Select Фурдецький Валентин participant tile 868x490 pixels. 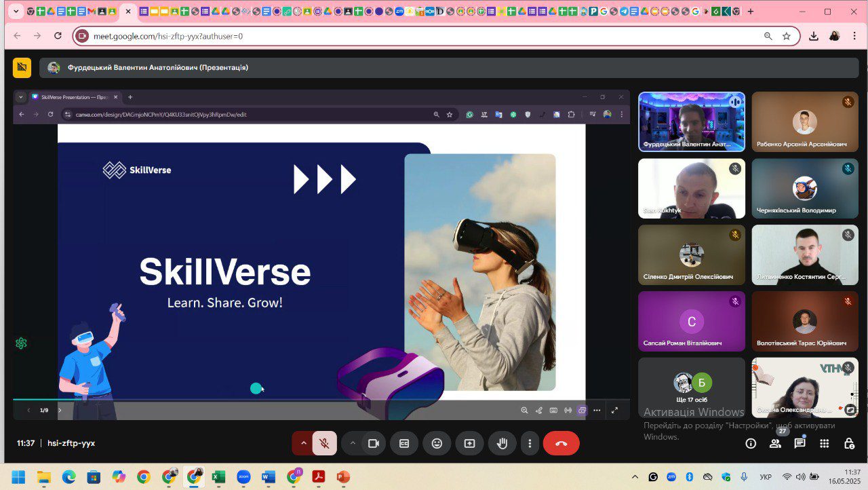[x=692, y=121]
